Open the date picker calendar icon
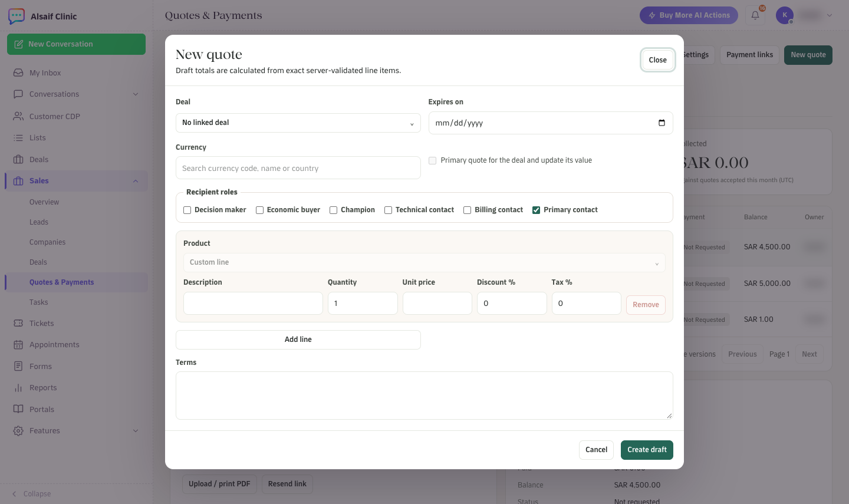The width and height of the screenshot is (849, 504). 662,123
